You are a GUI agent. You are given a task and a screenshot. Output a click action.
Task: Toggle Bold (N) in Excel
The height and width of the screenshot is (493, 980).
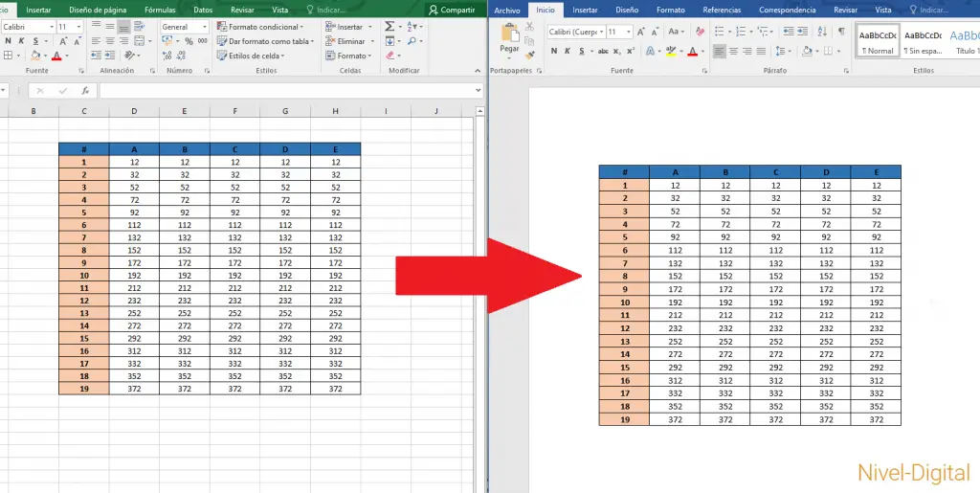point(8,41)
